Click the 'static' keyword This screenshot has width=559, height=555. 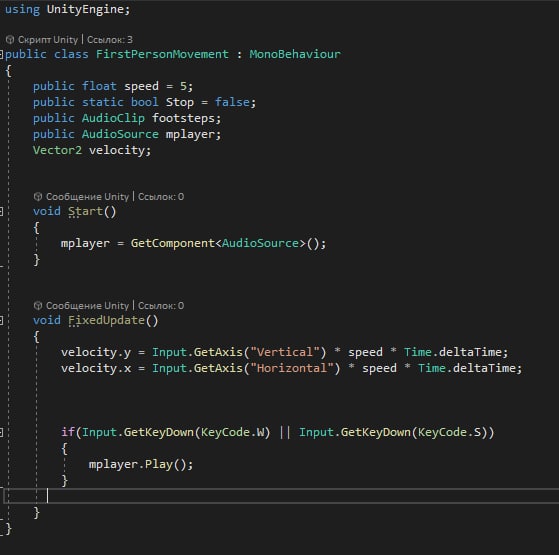click(x=103, y=102)
